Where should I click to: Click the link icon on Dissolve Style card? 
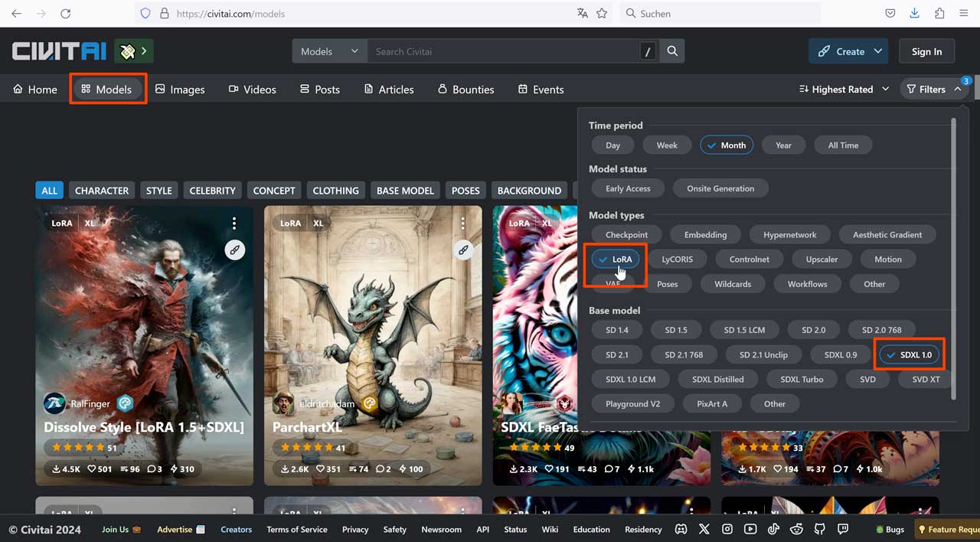234,250
